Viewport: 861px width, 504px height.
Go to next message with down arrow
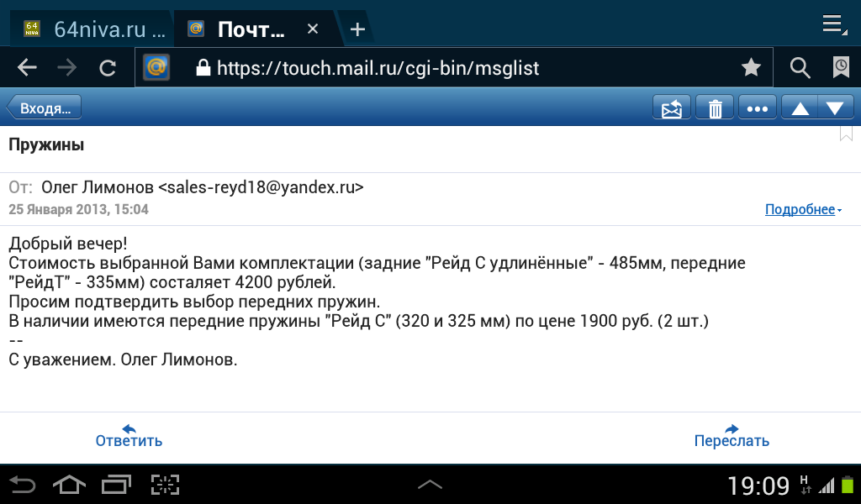[835, 109]
